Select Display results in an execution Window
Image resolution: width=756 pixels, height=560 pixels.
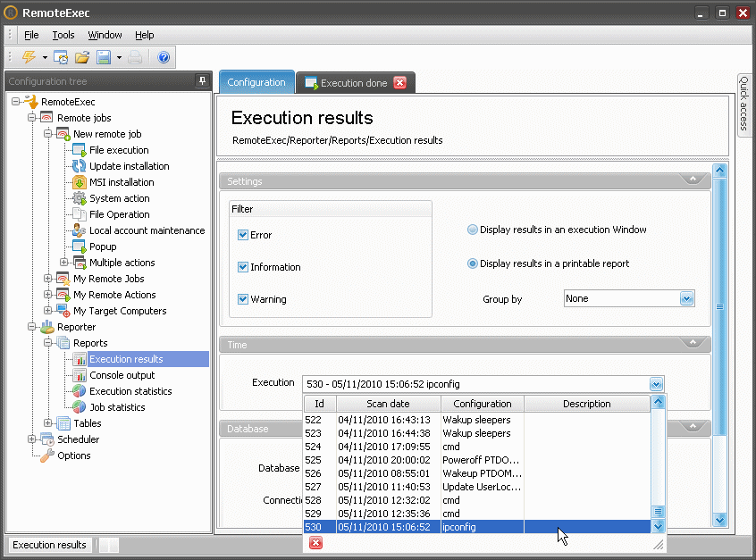[x=473, y=230]
